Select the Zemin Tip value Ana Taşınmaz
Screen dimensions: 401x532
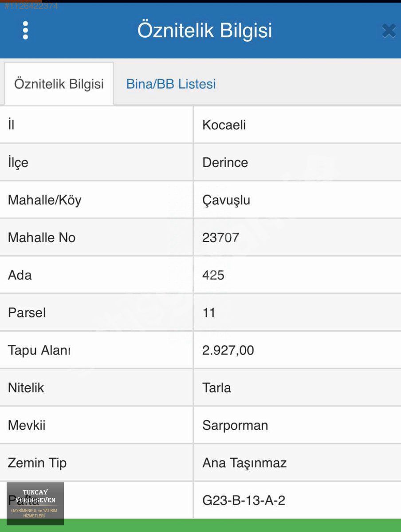(244, 463)
